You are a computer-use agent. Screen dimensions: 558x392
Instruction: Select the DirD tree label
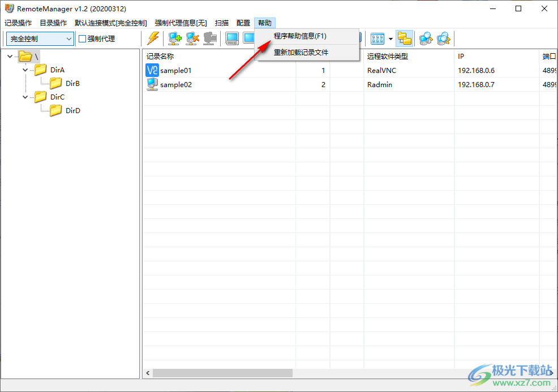(73, 110)
